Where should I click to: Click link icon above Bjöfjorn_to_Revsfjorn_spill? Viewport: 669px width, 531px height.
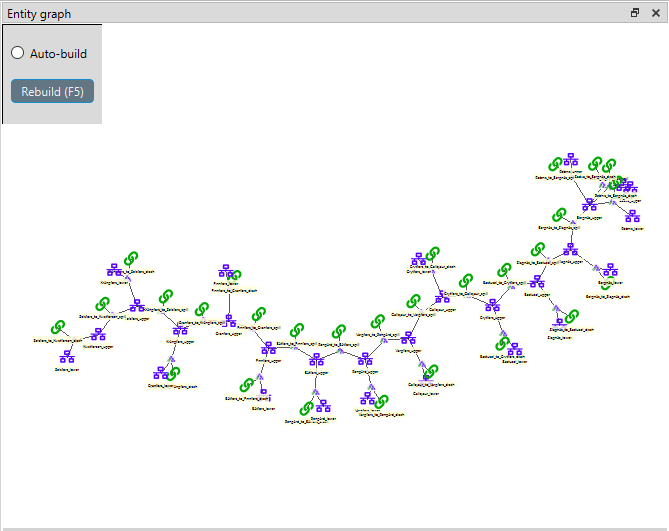(297, 331)
